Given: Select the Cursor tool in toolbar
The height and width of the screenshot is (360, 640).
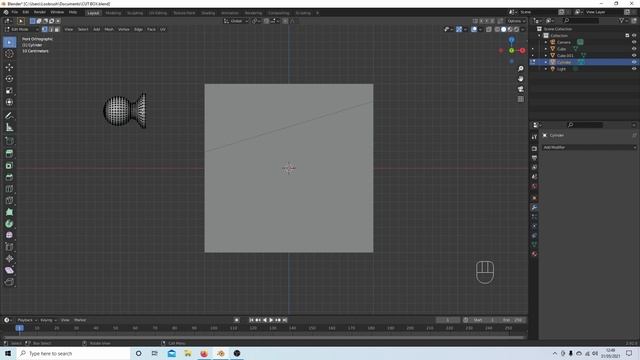Looking at the screenshot, I should click(x=9, y=54).
